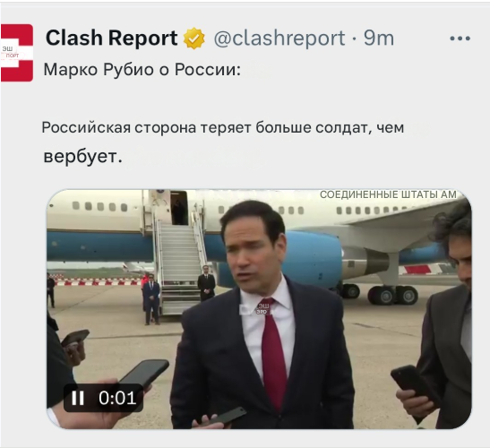Visit the @clashreport handle link
This screenshot has height=448, width=490.
click(x=279, y=39)
